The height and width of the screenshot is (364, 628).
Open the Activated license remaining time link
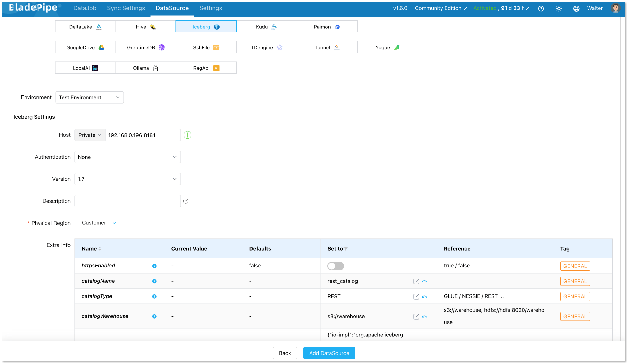pyautogui.click(x=501, y=8)
